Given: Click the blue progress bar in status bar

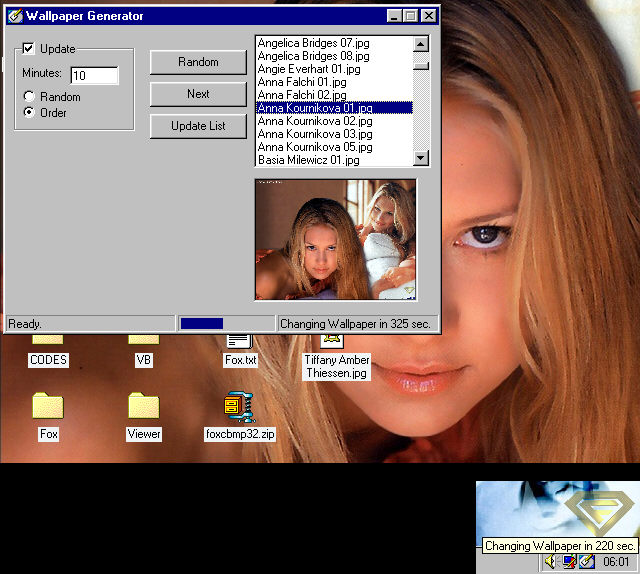Looking at the screenshot, I should pyautogui.click(x=202, y=324).
